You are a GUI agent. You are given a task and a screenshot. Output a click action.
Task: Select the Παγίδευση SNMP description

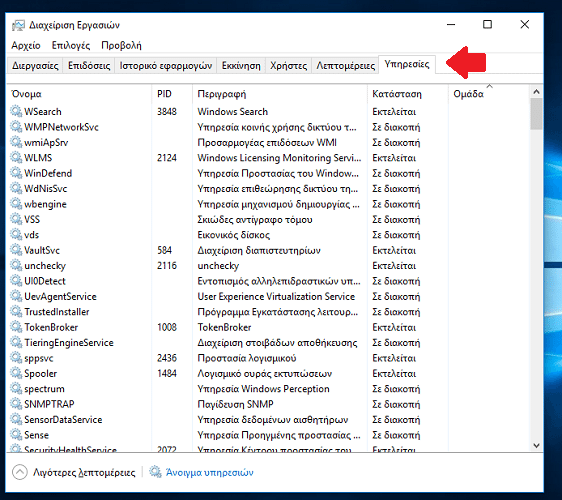(235, 404)
